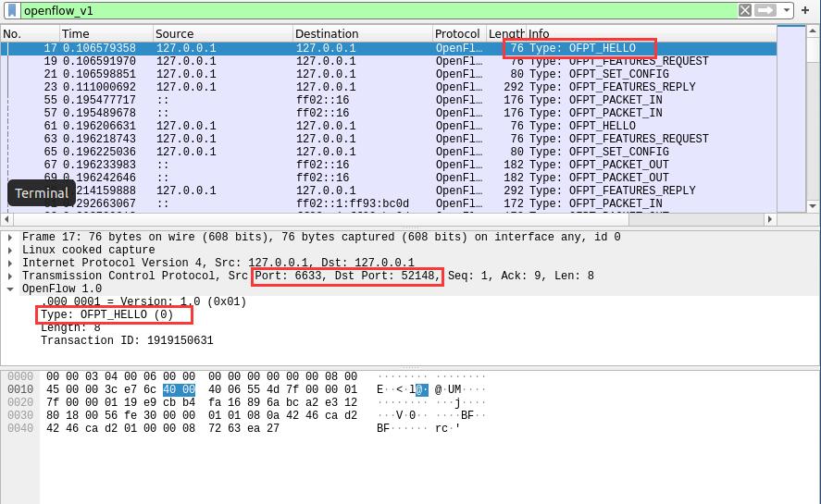Sort packets by the Source column
This screenshot has width=821, height=504.
(x=223, y=33)
